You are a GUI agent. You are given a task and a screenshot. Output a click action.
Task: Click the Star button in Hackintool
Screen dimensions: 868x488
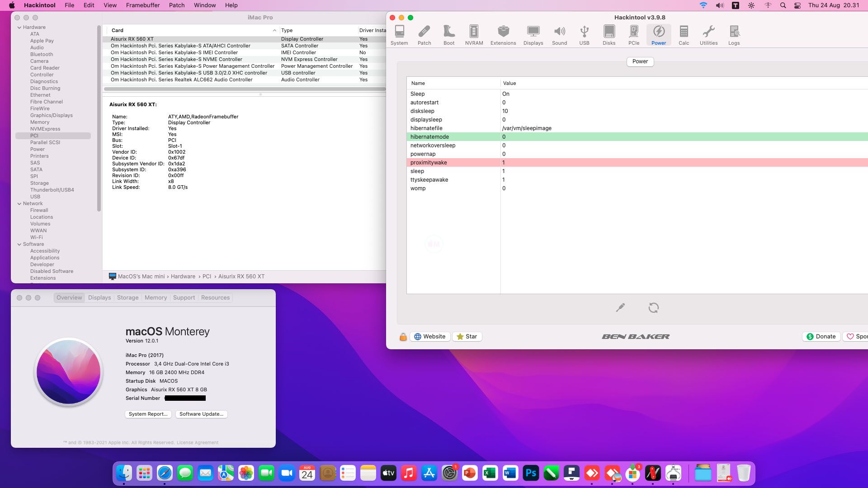[x=467, y=337]
